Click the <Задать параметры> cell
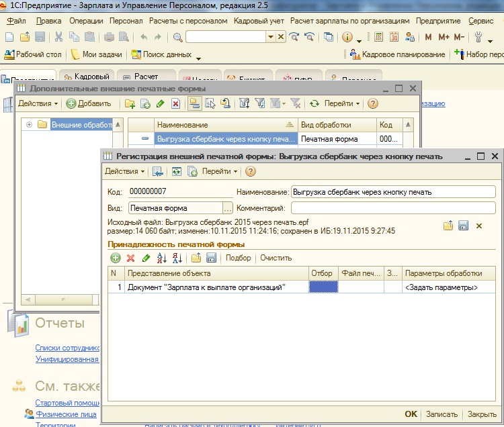 click(448, 287)
